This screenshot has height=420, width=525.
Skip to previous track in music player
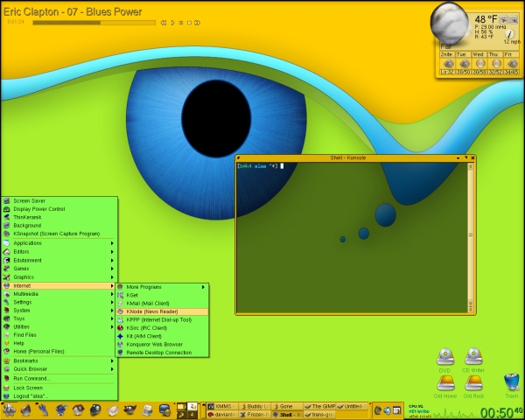pos(164,23)
